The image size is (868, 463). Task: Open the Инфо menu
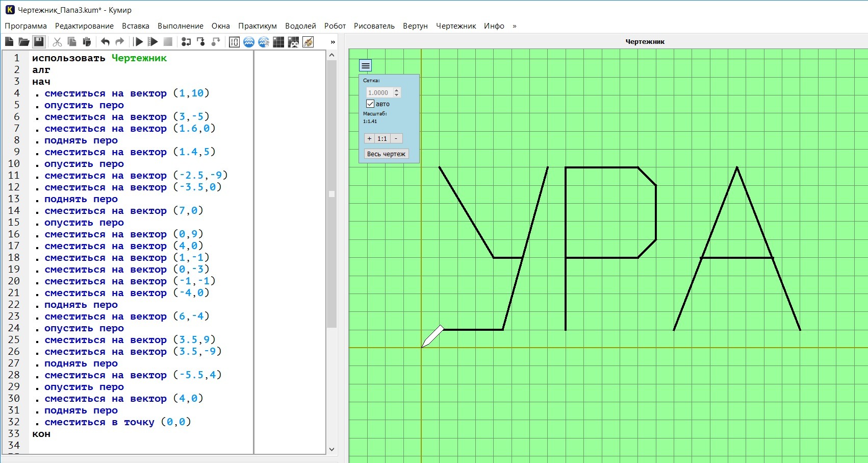[x=494, y=26]
